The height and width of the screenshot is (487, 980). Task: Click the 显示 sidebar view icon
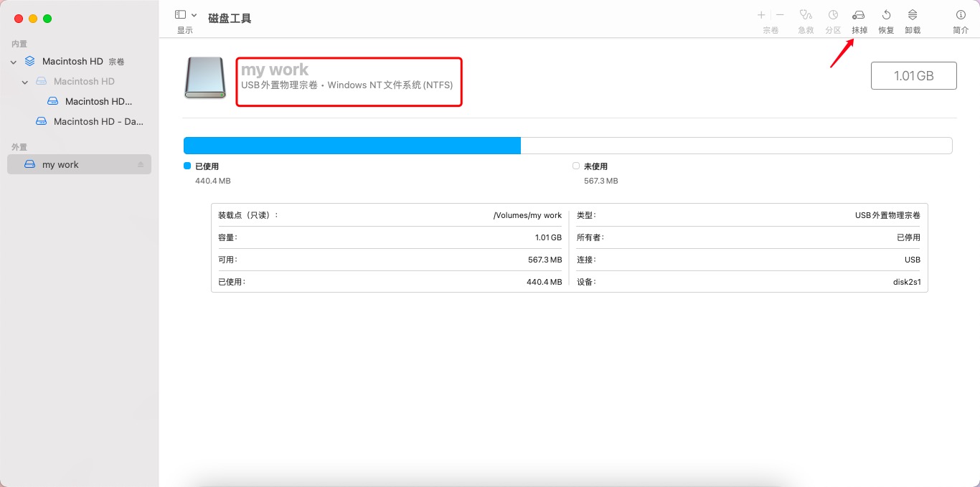click(179, 14)
